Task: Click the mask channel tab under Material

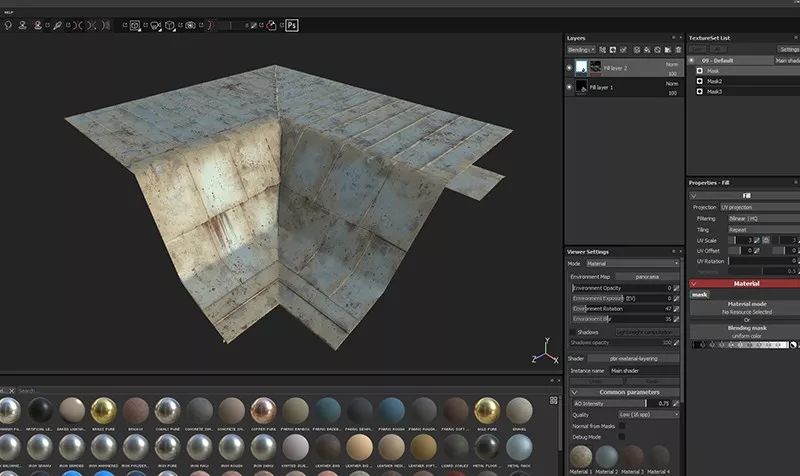Action: pyautogui.click(x=699, y=294)
